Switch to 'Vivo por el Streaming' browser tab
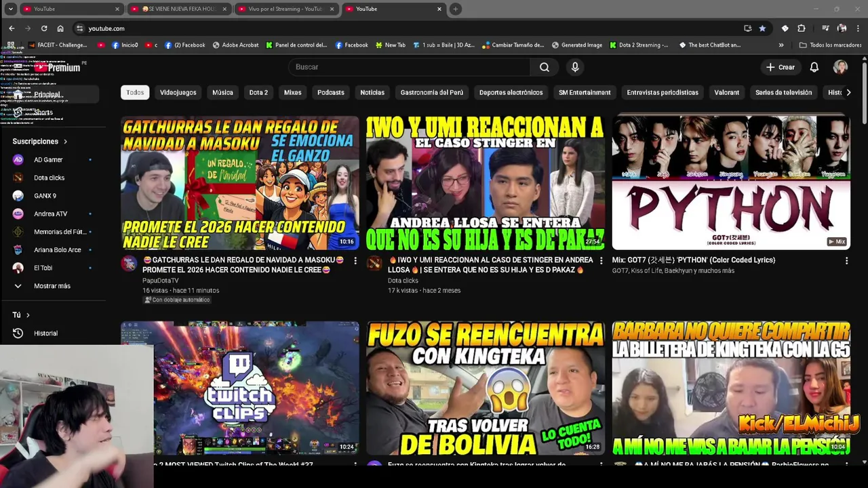The image size is (868, 488). click(285, 9)
